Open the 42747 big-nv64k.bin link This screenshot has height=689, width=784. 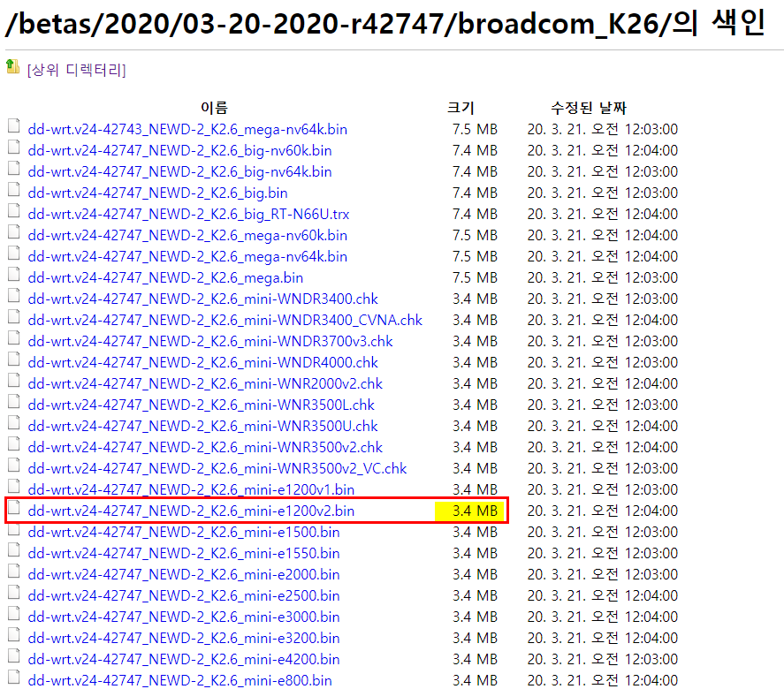point(180,172)
